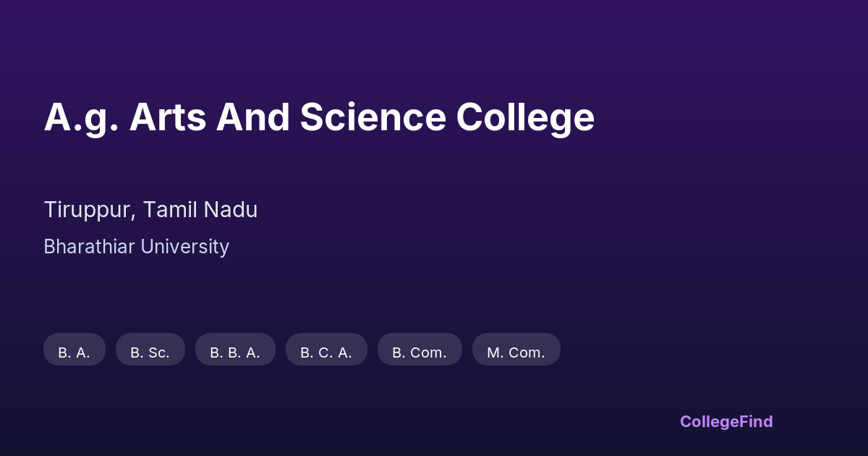868x456 pixels.
Task: Choose the B. C. A. course tag
Action: point(326,352)
